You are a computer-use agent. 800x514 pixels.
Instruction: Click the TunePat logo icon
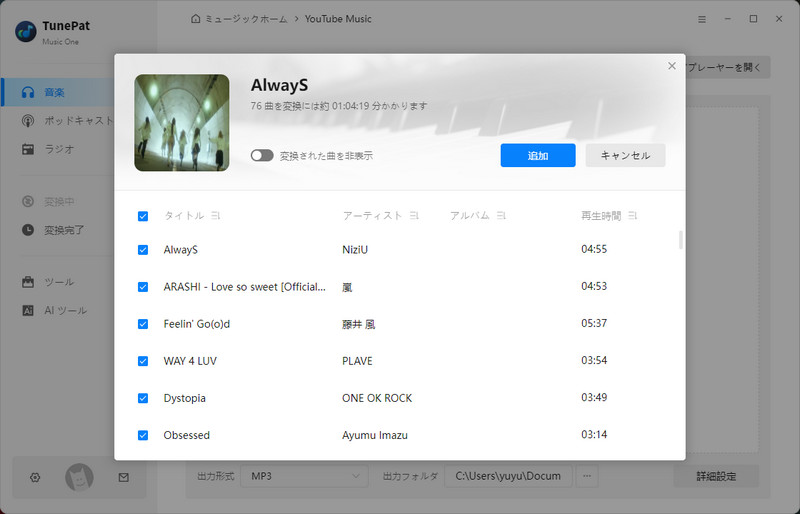point(26,32)
